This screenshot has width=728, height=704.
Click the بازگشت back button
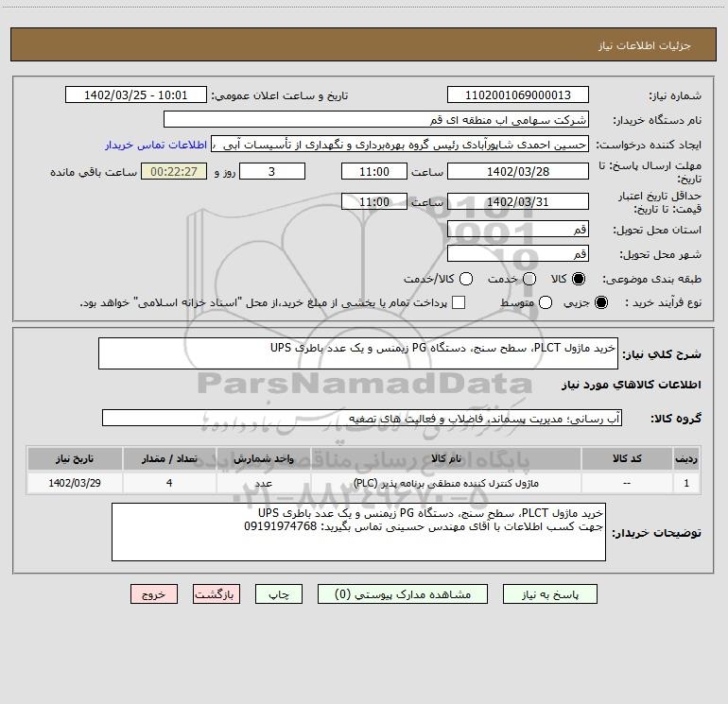tap(217, 594)
